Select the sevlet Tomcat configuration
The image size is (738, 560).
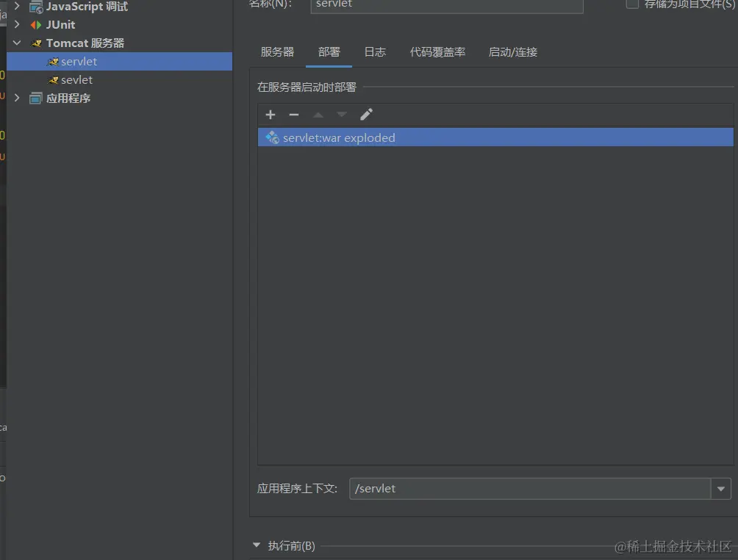coord(120,80)
